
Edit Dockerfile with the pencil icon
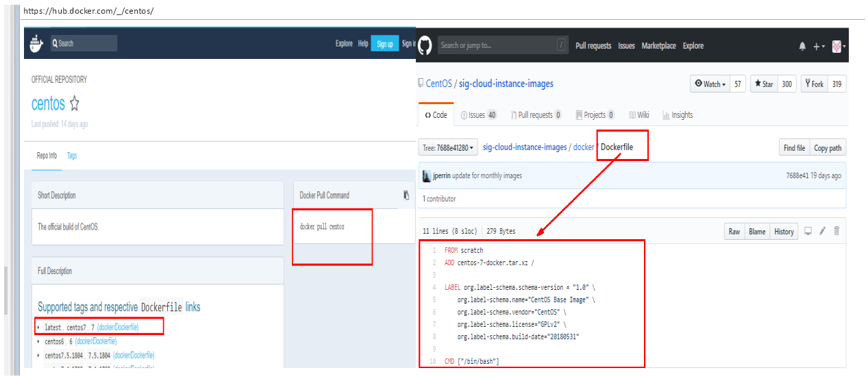pos(822,231)
